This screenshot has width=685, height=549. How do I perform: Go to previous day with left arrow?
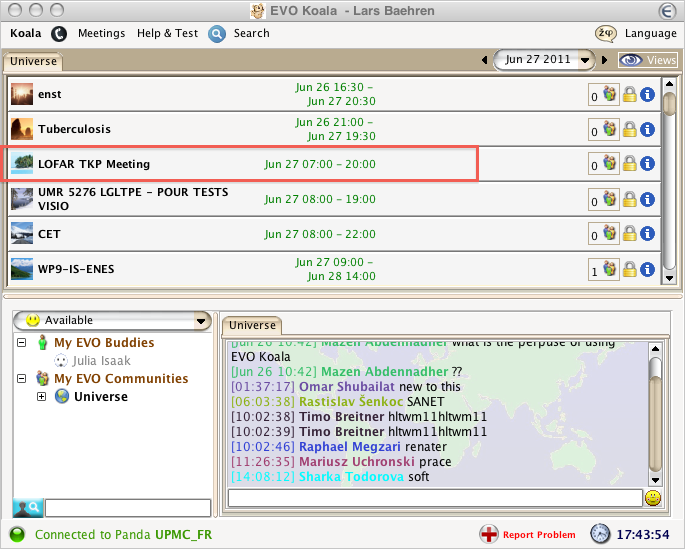484,60
